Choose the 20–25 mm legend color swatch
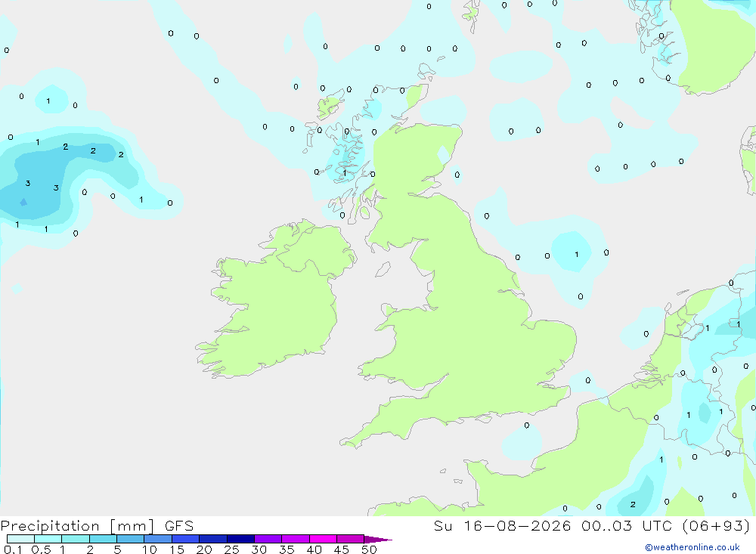Screen dimensions: 756x554 [x=213, y=539]
